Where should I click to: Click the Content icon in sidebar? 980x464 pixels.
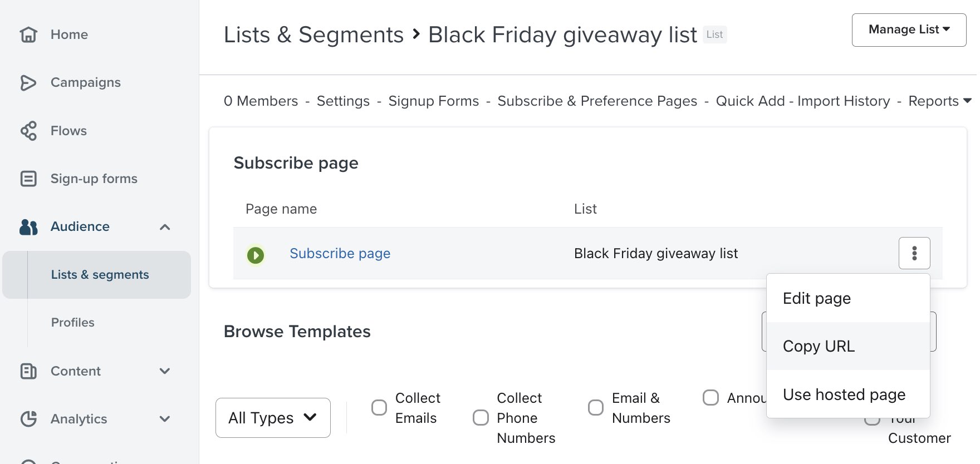tap(28, 371)
